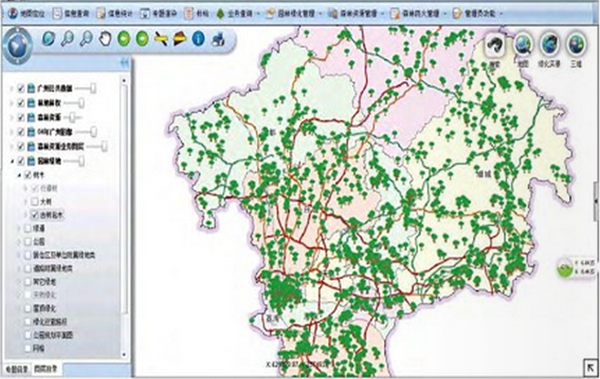600x379 pixels.
Task: Check the 公园 layer checkbox
Action: click(28, 242)
